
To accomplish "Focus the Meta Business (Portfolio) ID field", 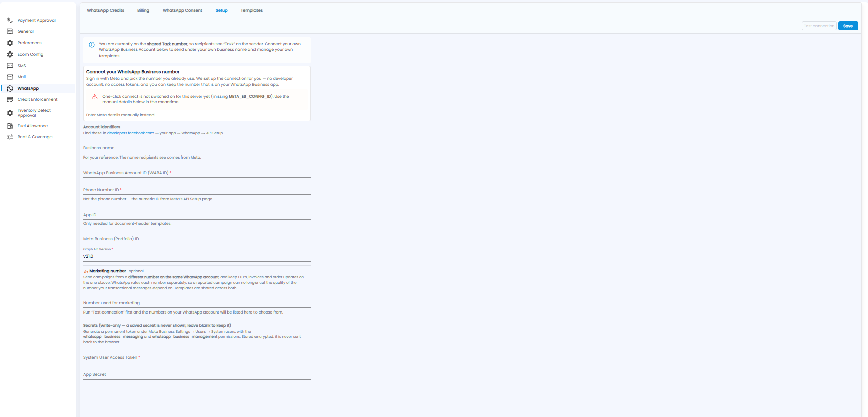I will (x=197, y=239).
